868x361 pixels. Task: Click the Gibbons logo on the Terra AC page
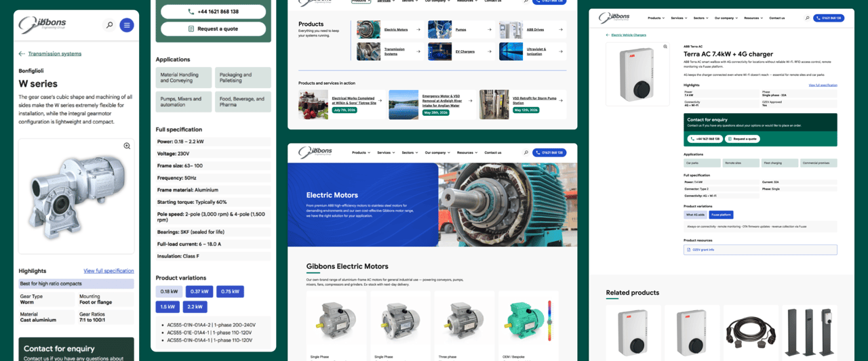click(614, 18)
